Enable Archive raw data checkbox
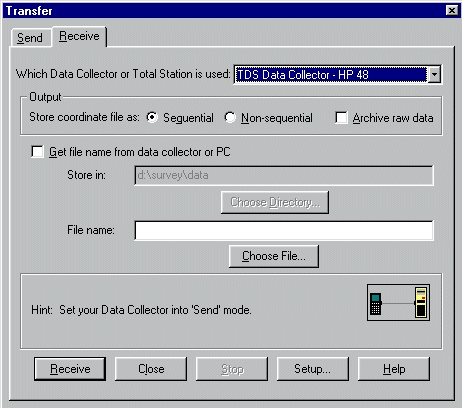Viewport: 462px width, 408px height. point(341,118)
